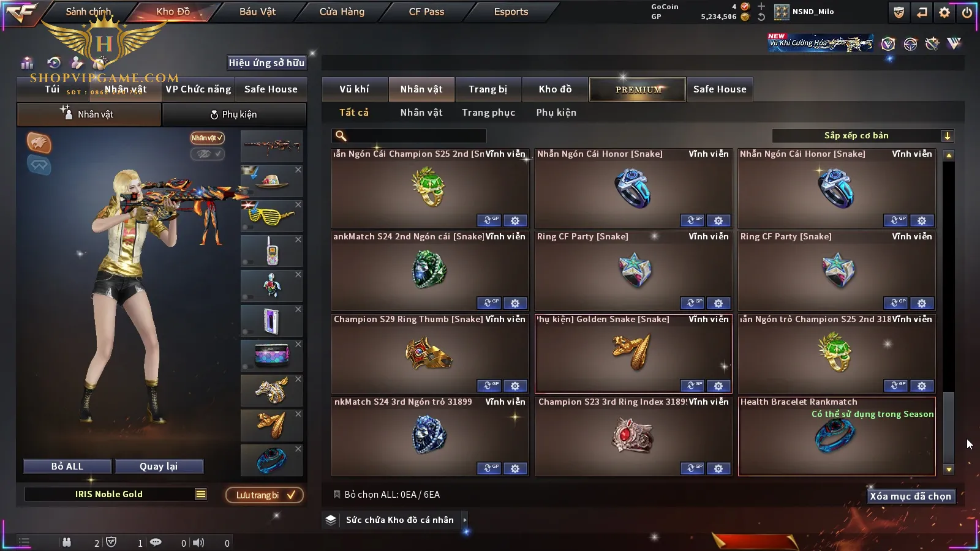This screenshot has width=980, height=551.
Task: Open the Hiệu ứng sở hữu panel
Action: pos(266,62)
